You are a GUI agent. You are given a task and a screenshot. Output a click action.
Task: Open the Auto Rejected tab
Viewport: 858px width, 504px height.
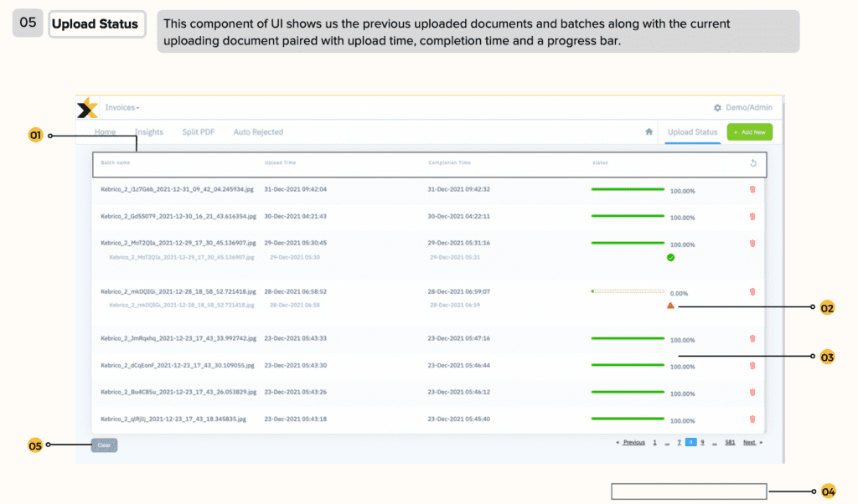click(258, 132)
